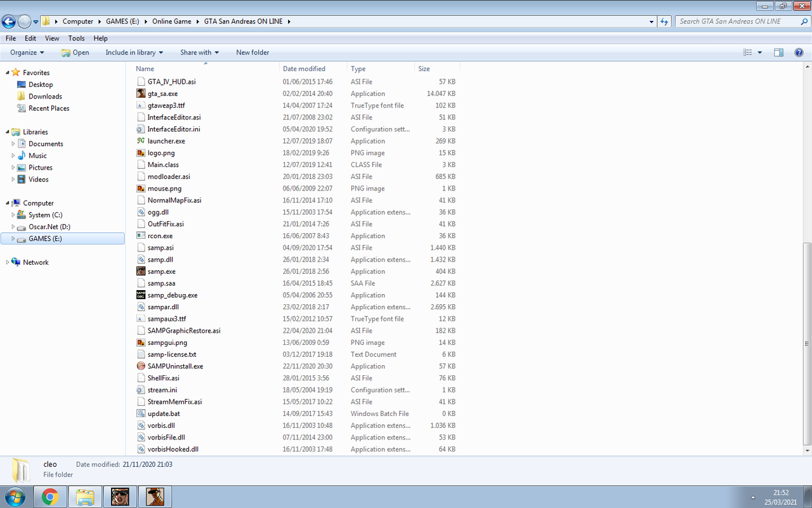Click the SAMPUninstall.exe icon
This screenshot has width=812, height=508.
[141, 366]
